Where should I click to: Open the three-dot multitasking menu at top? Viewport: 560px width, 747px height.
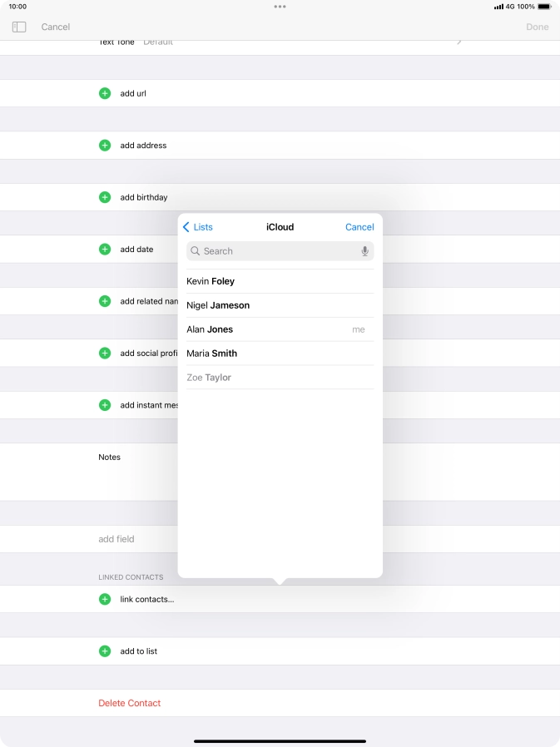coord(280,7)
